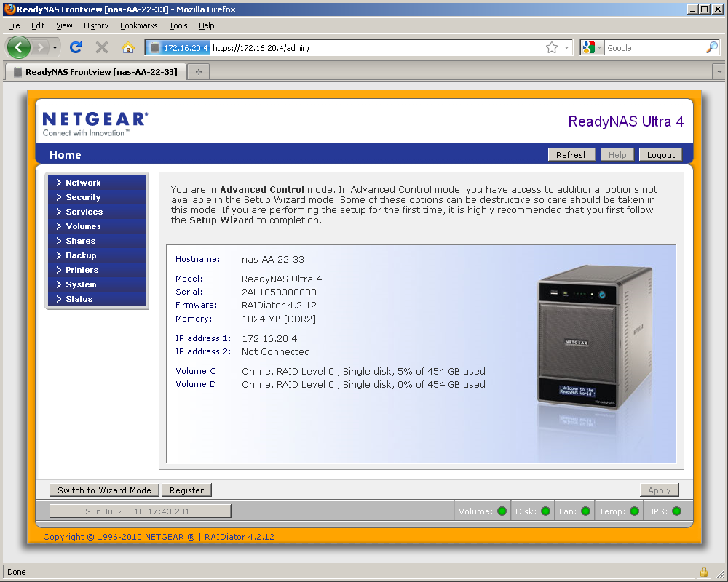Expand the Network sidebar section
Image resolution: width=728 pixels, height=582 pixels.
[97, 183]
